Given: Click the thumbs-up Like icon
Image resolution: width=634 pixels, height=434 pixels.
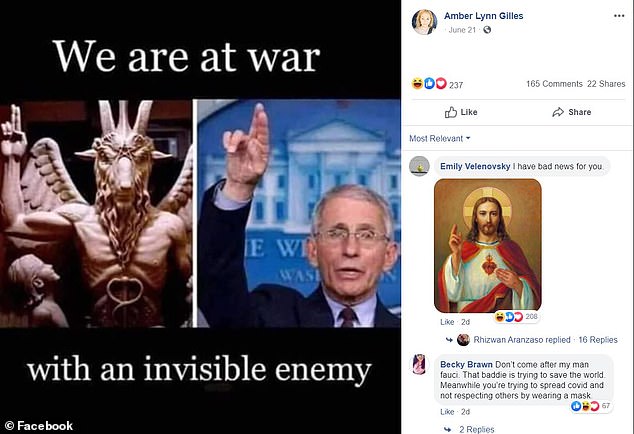Looking at the screenshot, I should point(450,112).
